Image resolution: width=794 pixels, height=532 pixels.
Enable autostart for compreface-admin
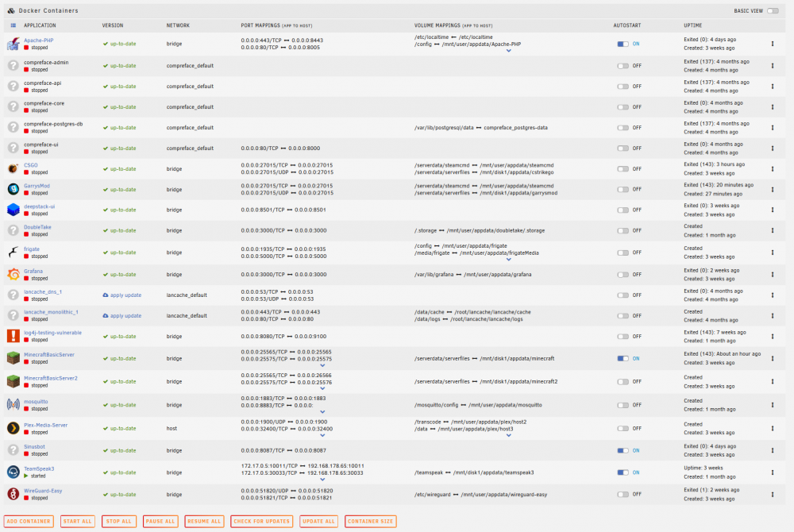(x=622, y=66)
